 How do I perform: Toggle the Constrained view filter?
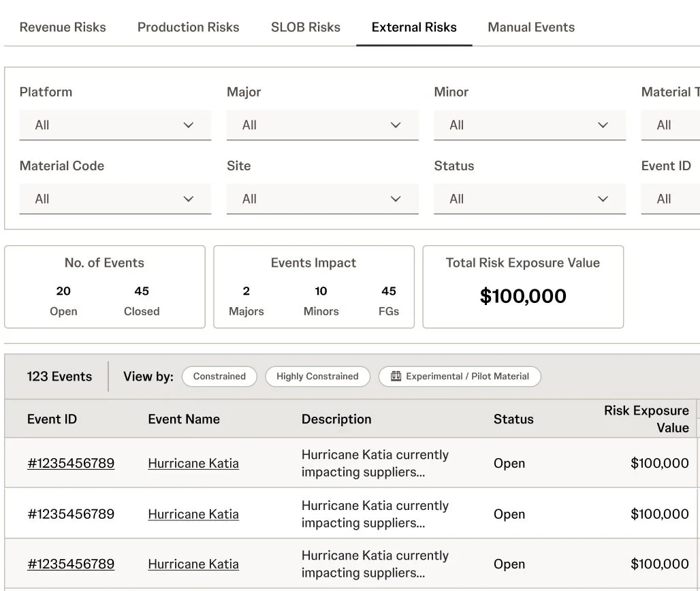click(x=219, y=377)
